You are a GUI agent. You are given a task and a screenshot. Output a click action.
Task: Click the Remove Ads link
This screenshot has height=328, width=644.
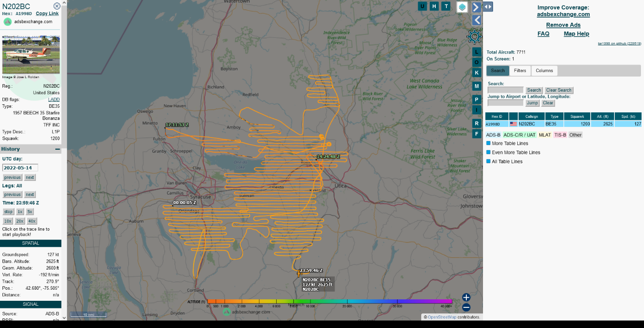pyautogui.click(x=563, y=25)
